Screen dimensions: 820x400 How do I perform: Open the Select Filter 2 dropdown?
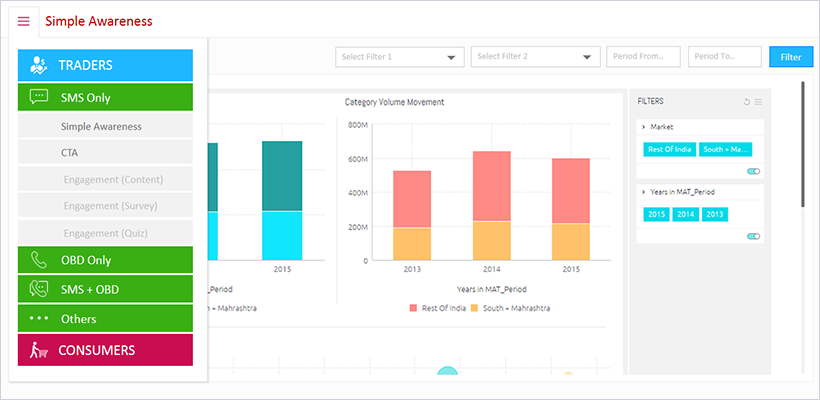click(535, 57)
